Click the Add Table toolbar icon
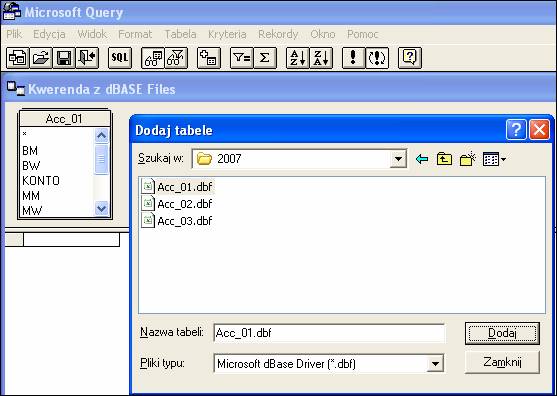Screen dimensions: 557x396 [x=209, y=58]
